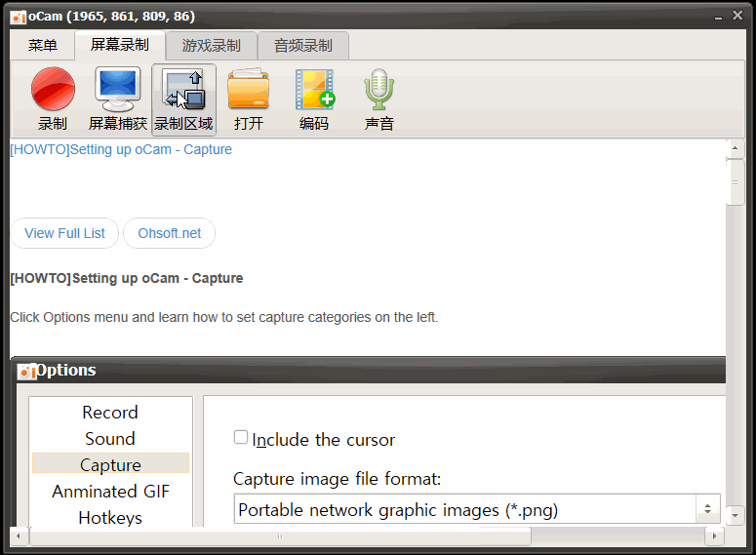Click the 'Capture image file format:' label

pos(337,479)
